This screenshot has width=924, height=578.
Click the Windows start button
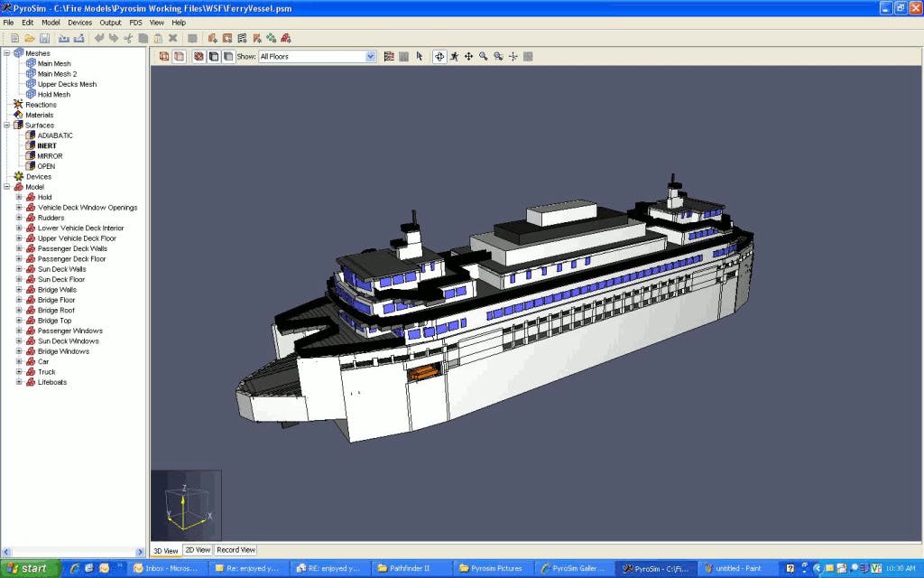(29, 568)
